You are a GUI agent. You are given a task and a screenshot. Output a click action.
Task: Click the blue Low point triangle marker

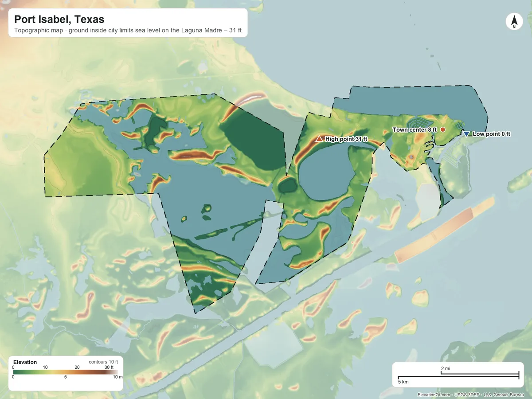[466, 133]
